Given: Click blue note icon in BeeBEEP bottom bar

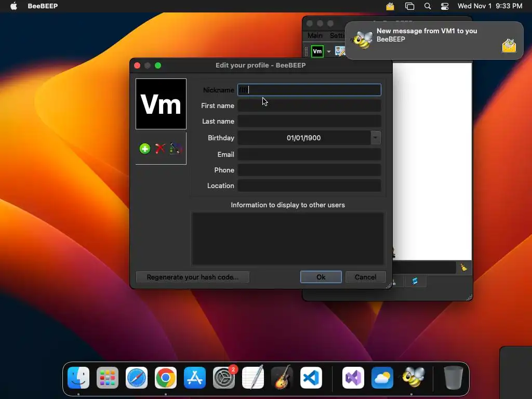Looking at the screenshot, I should point(415,281).
